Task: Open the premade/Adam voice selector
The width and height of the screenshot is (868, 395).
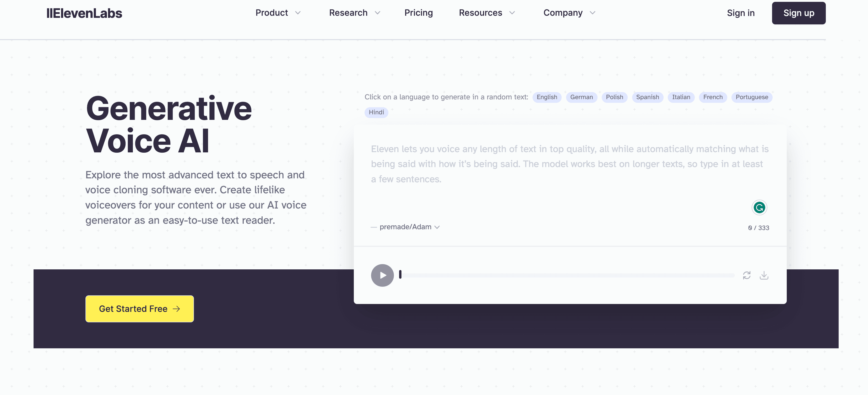Action: tap(409, 227)
